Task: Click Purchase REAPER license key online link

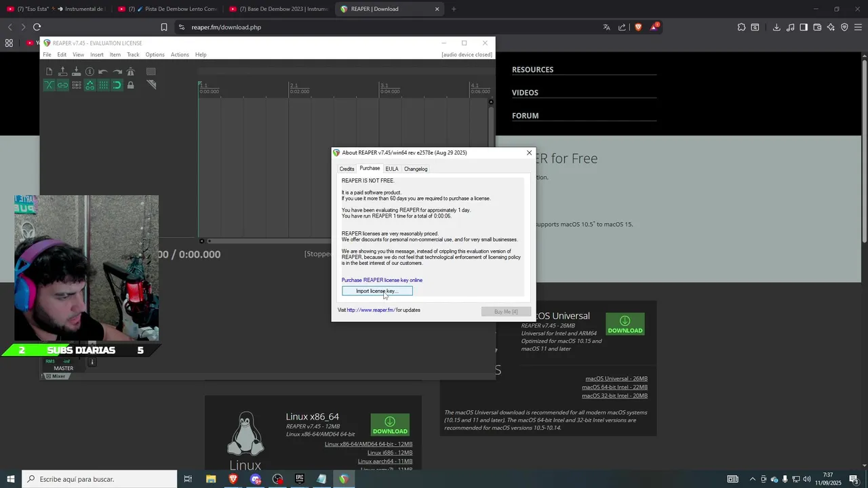Action: tap(382, 280)
